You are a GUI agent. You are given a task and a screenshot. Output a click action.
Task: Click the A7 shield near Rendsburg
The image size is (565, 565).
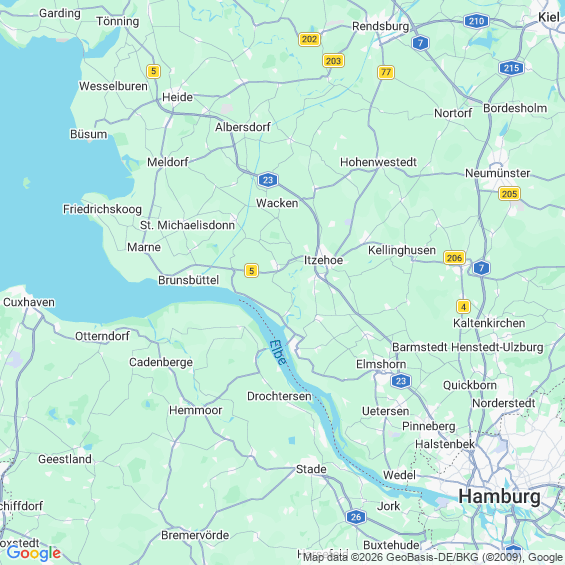coord(420,43)
